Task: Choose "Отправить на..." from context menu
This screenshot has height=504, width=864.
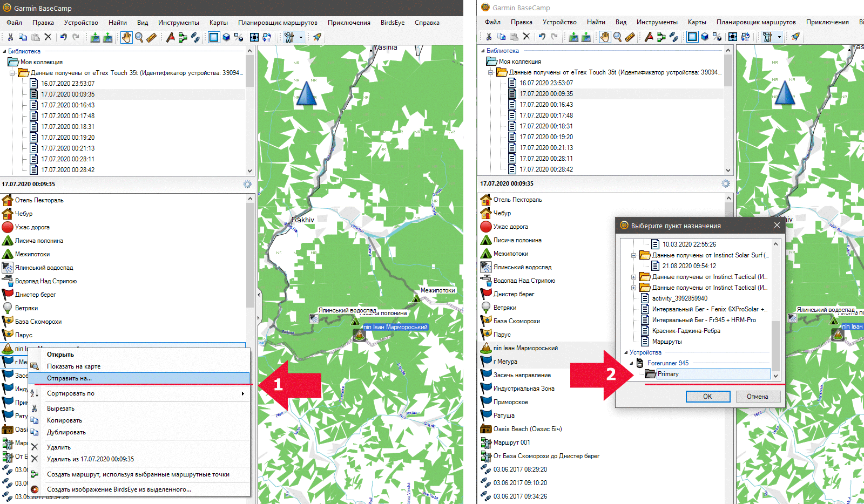Action: tap(69, 378)
